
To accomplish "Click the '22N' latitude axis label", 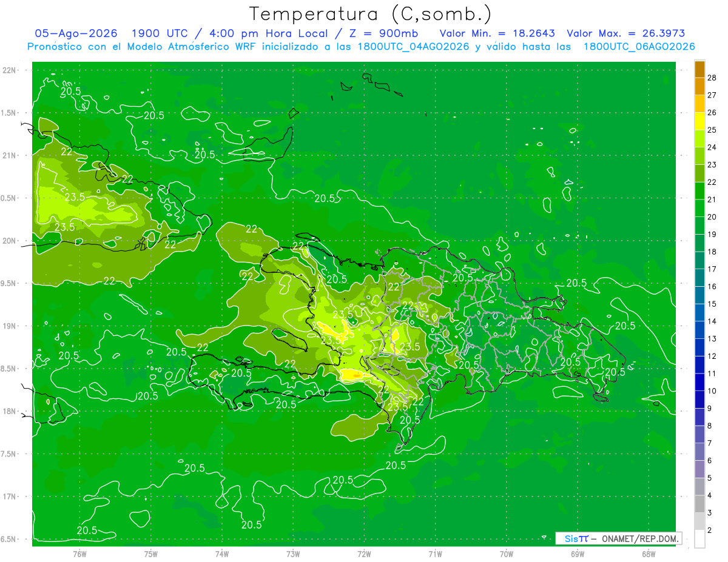I will point(10,70).
